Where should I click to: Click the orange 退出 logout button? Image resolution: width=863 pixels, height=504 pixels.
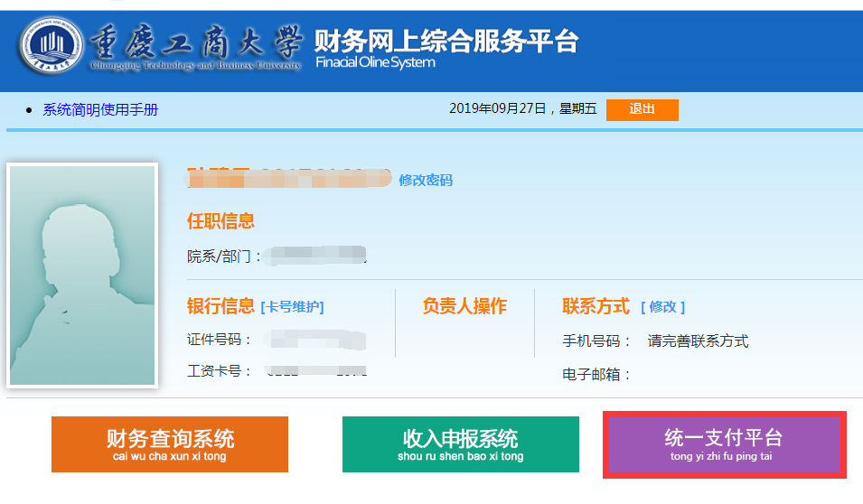pyautogui.click(x=642, y=109)
